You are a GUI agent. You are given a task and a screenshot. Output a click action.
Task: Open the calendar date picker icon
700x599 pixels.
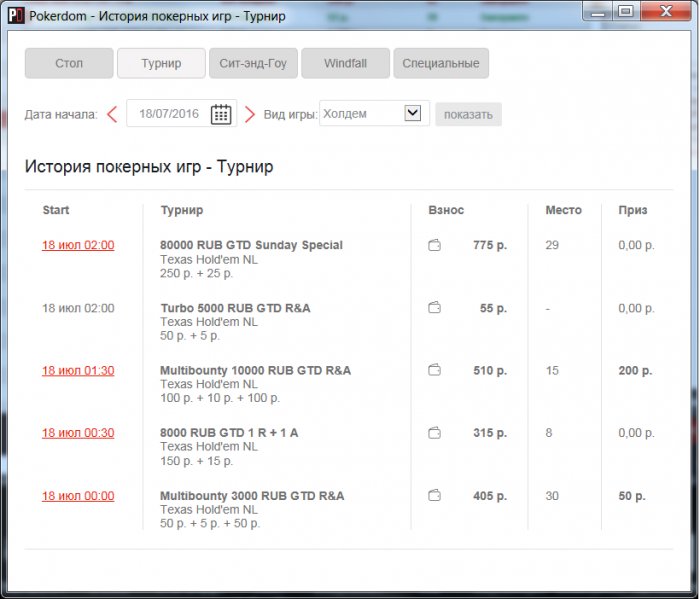point(221,114)
